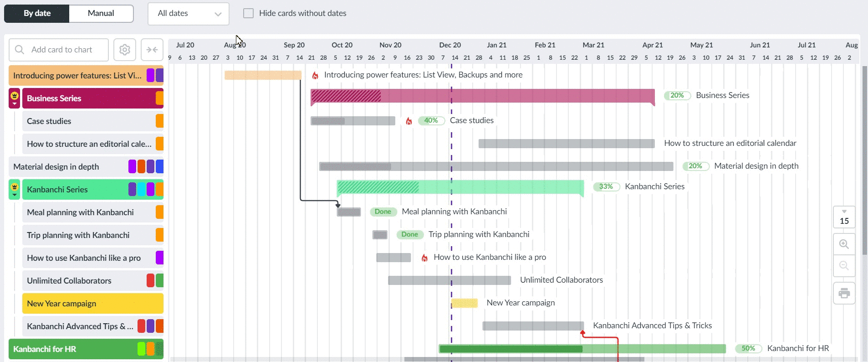Select Material design in depth card
Screen dimensions: 868x362
(x=86, y=167)
